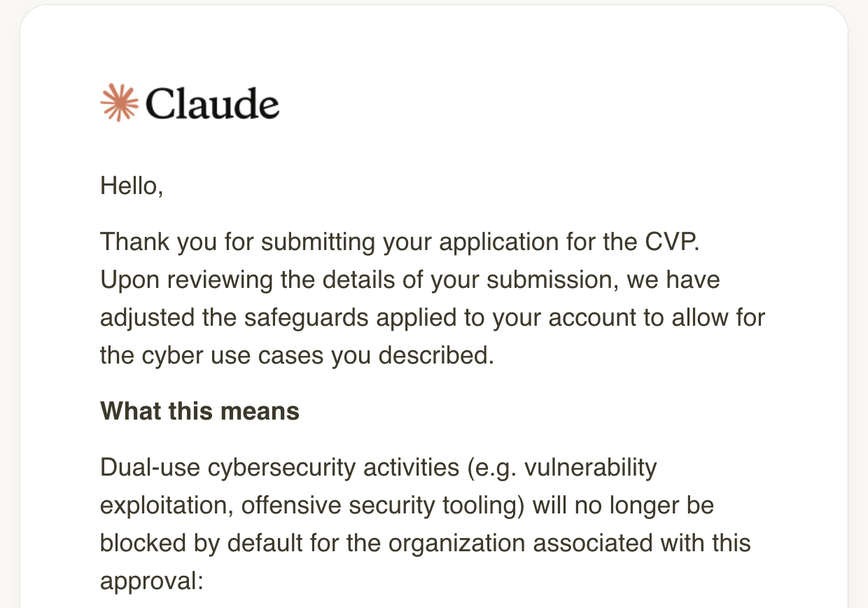Click the word "described." ending first paragraph
The height and width of the screenshot is (608, 868).
coord(436,355)
